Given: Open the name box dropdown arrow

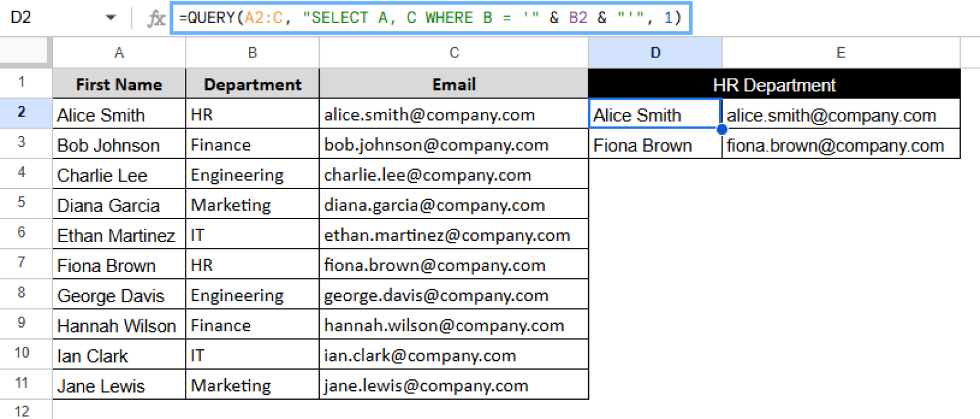Looking at the screenshot, I should (110, 17).
